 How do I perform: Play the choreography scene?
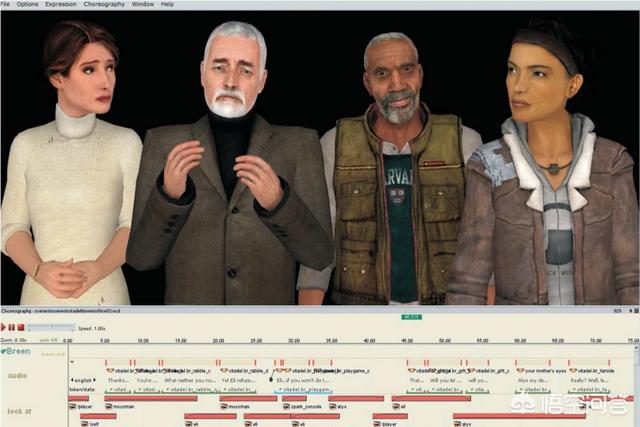[x=3, y=327]
